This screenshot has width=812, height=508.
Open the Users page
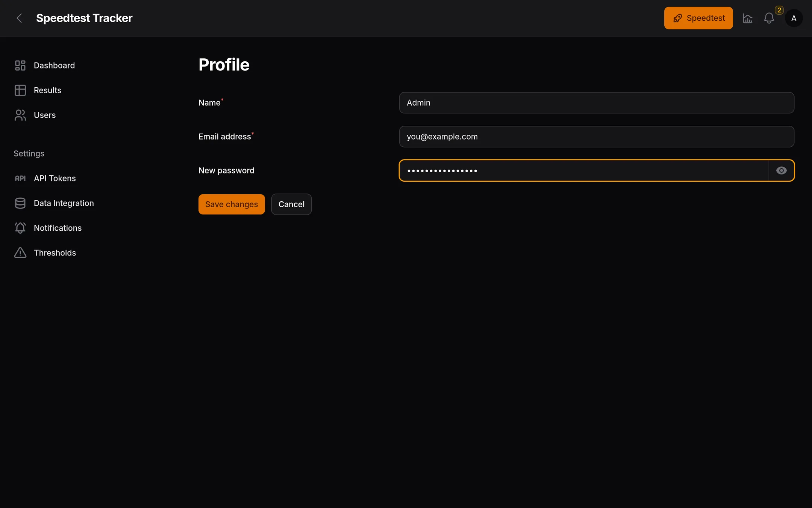[x=45, y=115]
